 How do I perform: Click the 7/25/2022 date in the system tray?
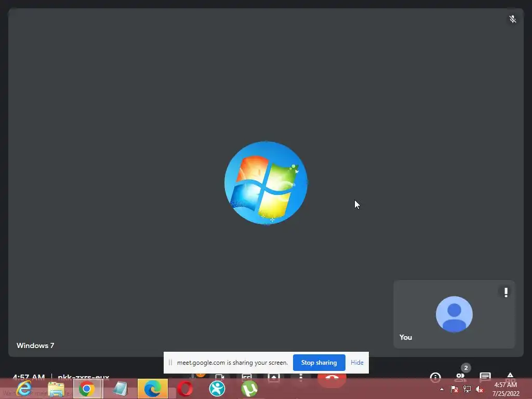point(506,394)
